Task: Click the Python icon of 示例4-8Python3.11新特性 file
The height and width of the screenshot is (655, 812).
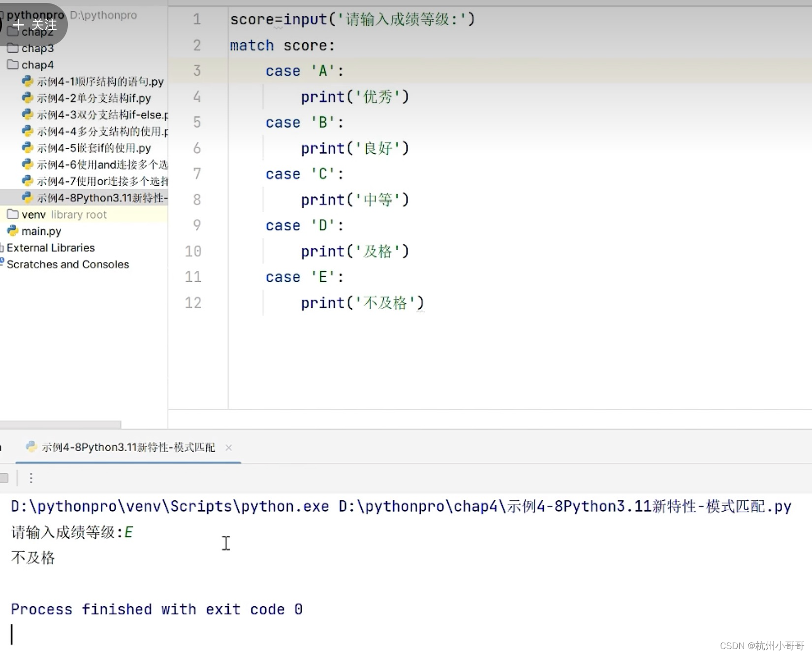Action: tap(27, 197)
